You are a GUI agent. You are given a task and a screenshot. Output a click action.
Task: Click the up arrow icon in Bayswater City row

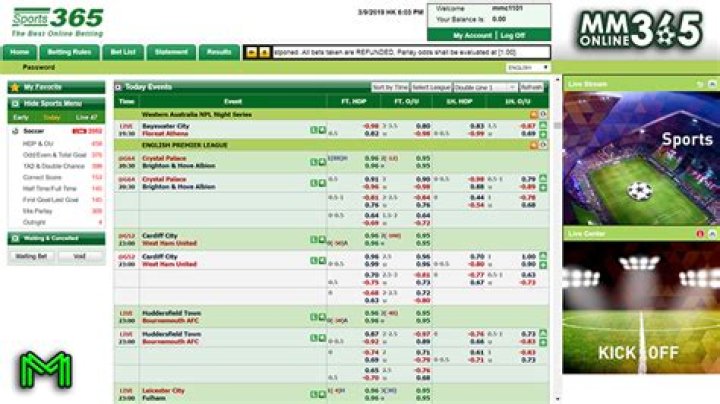pos(543,126)
